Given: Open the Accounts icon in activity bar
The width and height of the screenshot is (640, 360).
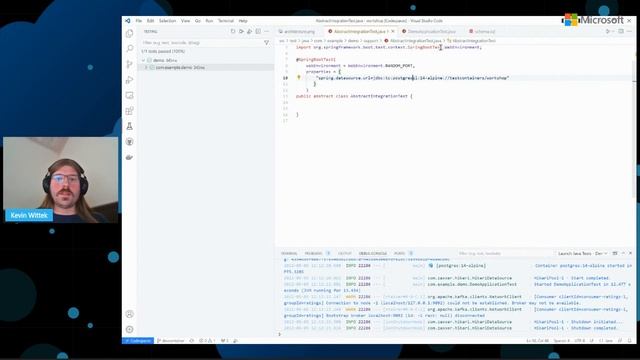Looking at the screenshot, I should (x=129, y=314).
